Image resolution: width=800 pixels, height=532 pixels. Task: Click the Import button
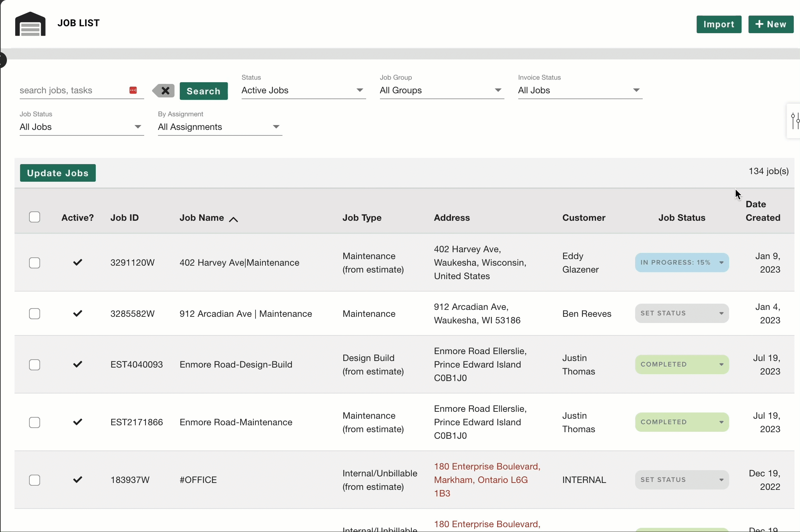719,24
